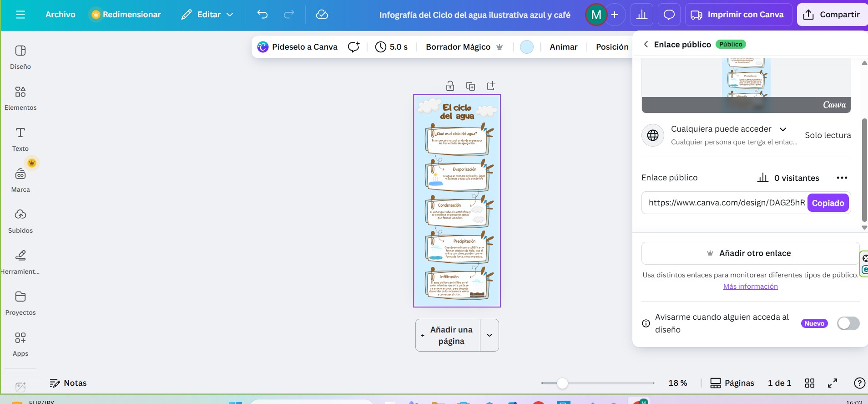Go back using arrow beside Enlace público
Screen dimensions: 868x404
646,44
